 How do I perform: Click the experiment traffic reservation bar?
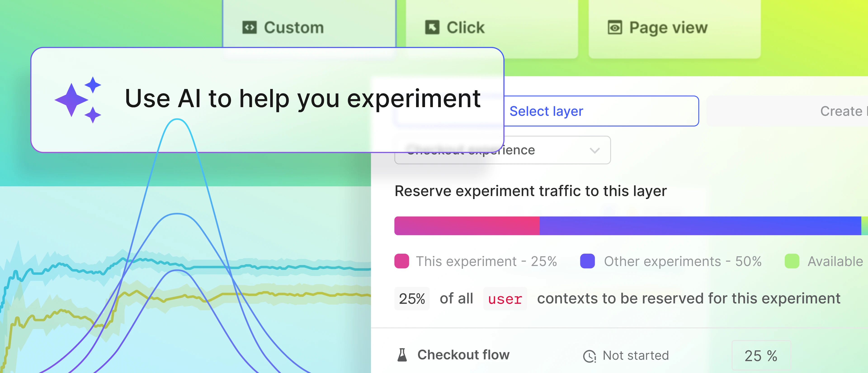[630, 225]
